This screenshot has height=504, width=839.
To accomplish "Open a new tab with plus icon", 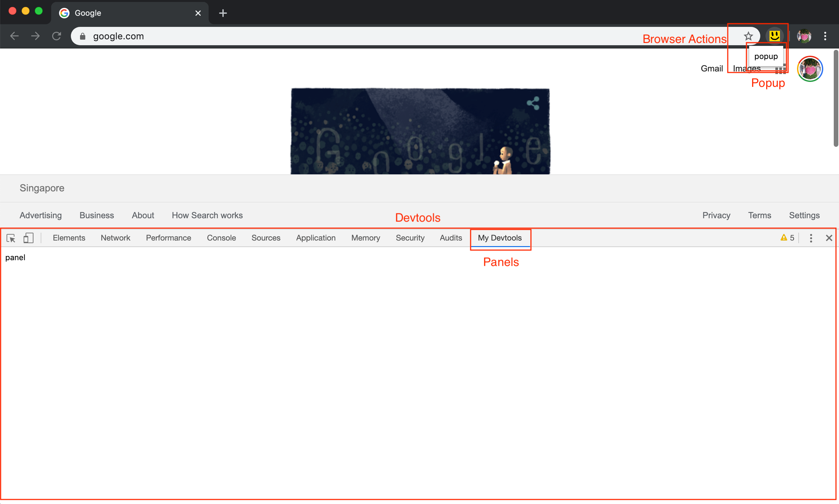I will (223, 13).
